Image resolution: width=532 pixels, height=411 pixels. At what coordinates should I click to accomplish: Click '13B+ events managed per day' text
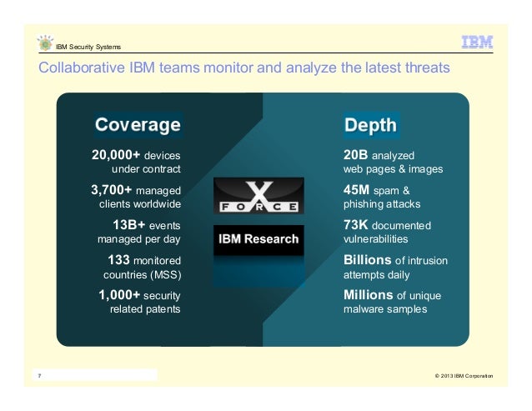pyautogui.click(x=139, y=232)
